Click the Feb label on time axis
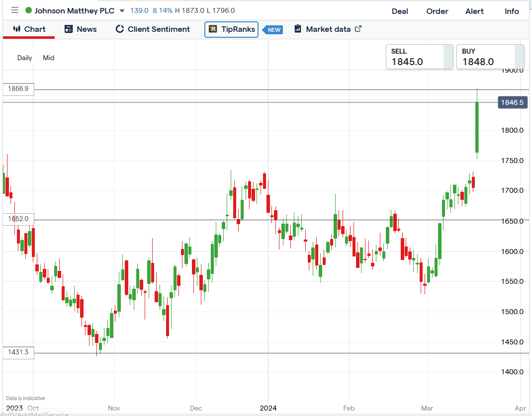 coord(349,408)
